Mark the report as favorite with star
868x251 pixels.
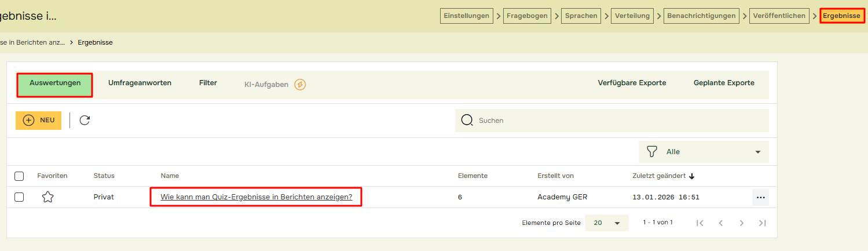click(x=47, y=197)
